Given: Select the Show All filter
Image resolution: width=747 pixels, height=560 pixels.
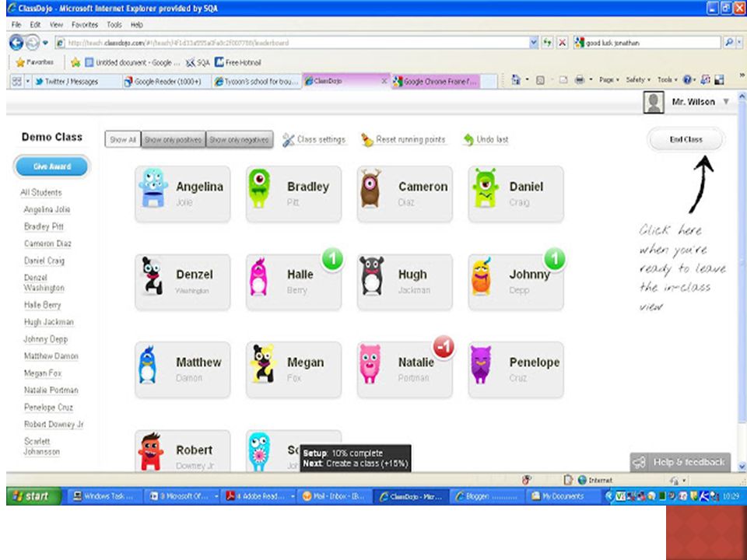Looking at the screenshot, I should 123,139.
